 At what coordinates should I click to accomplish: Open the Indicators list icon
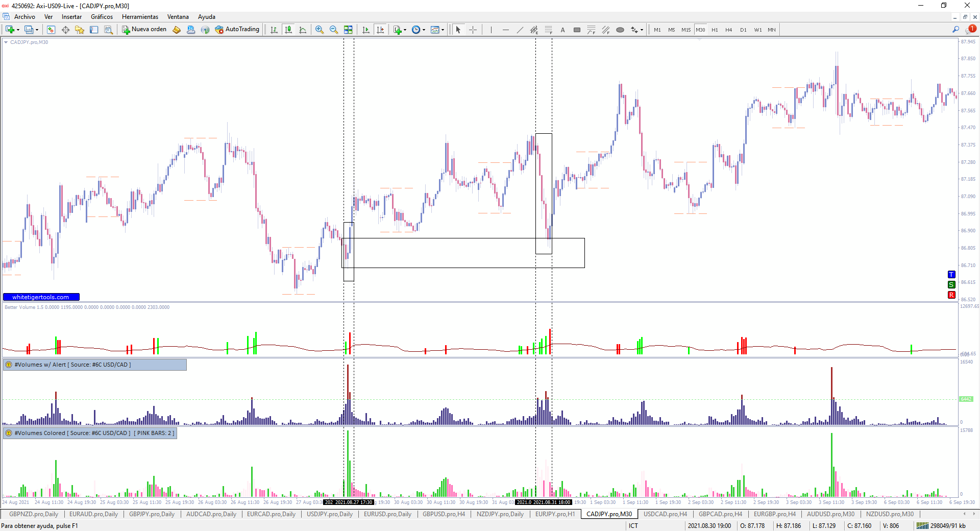tap(397, 30)
